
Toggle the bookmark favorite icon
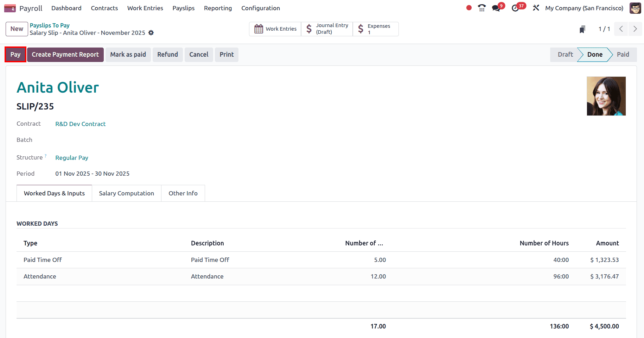tap(582, 29)
